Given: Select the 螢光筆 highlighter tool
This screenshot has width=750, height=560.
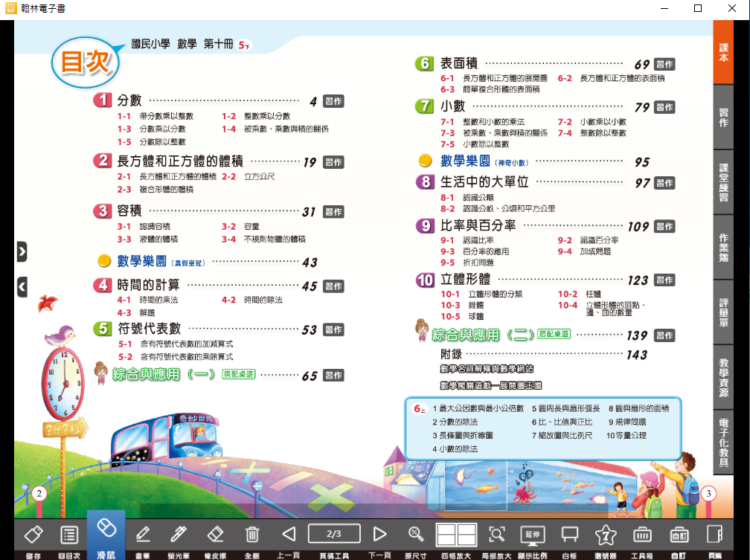Looking at the screenshot, I should click(x=179, y=534).
